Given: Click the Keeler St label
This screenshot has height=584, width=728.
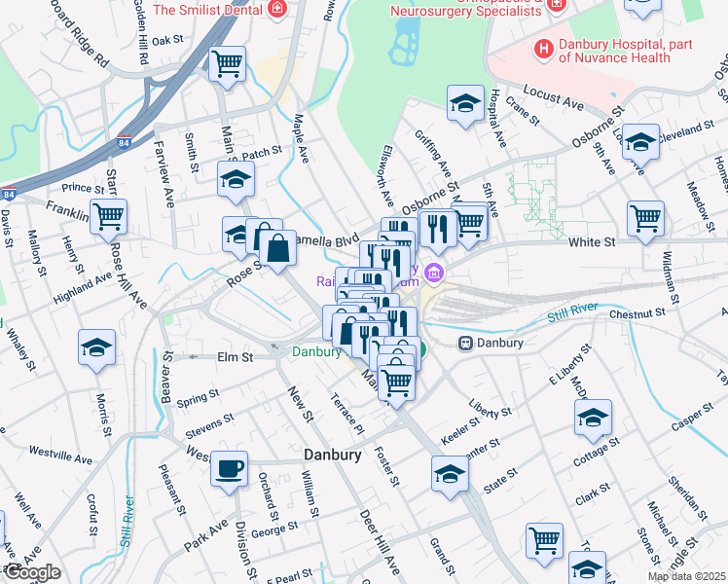Looking at the screenshot, I should coord(460,431).
